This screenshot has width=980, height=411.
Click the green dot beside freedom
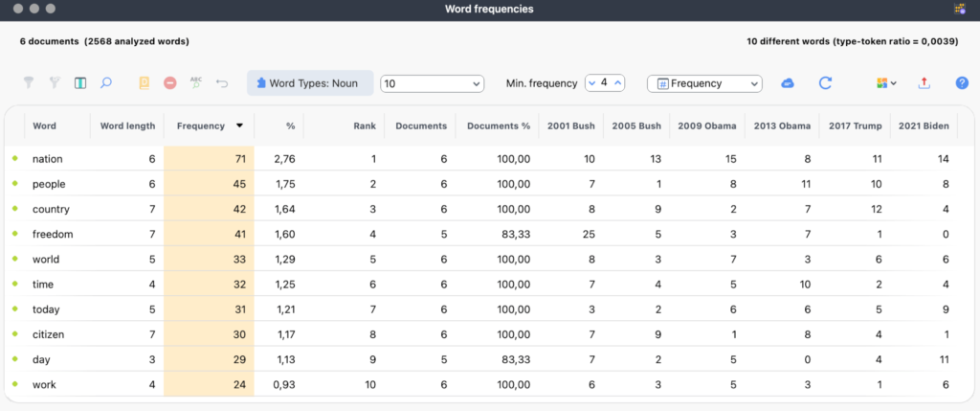15,234
